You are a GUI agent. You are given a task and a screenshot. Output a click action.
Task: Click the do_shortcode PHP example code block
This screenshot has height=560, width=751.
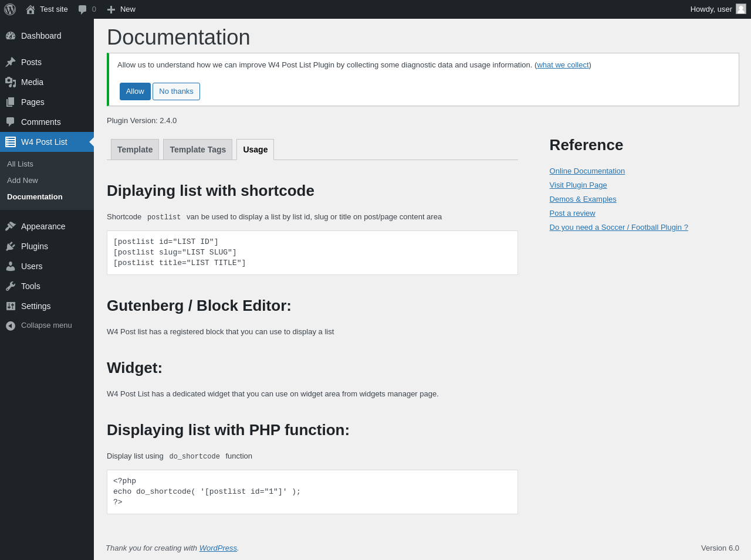312,492
